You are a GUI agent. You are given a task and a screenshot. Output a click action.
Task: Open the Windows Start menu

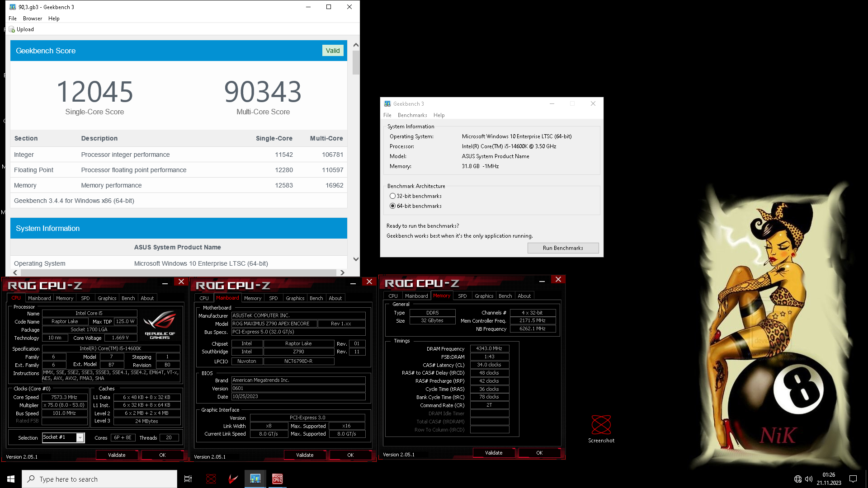11,479
